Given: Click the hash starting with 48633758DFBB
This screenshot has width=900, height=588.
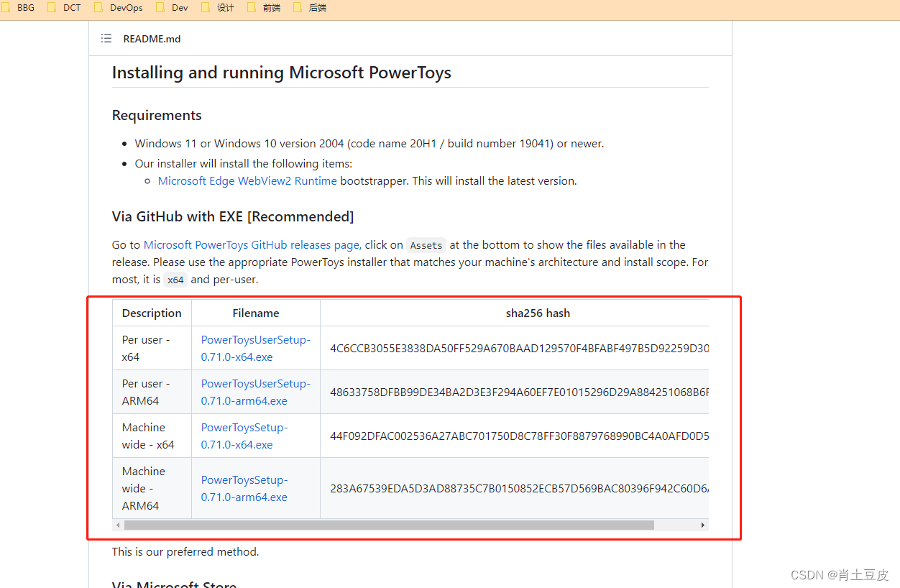Looking at the screenshot, I should point(519,392).
